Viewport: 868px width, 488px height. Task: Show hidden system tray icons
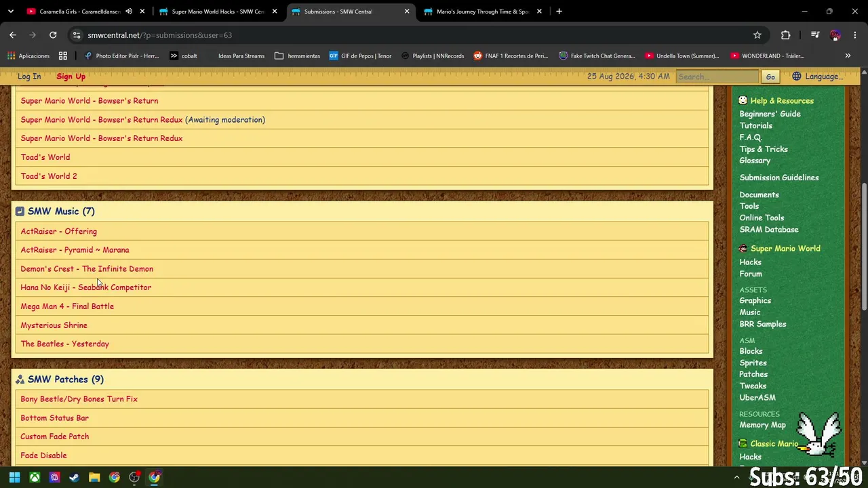pos(736,477)
